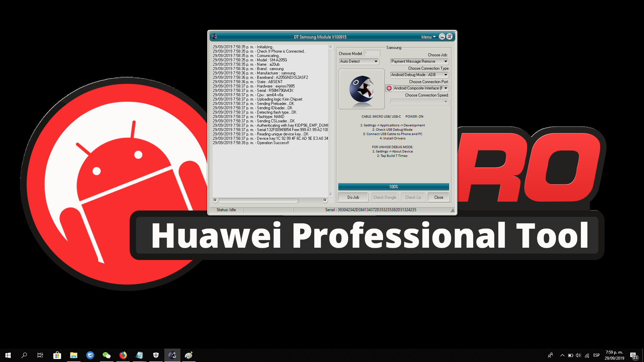Open the Action Center notifications icon
Image resolution: width=644 pixels, height=362 pixels.
(x=634, y=356)
